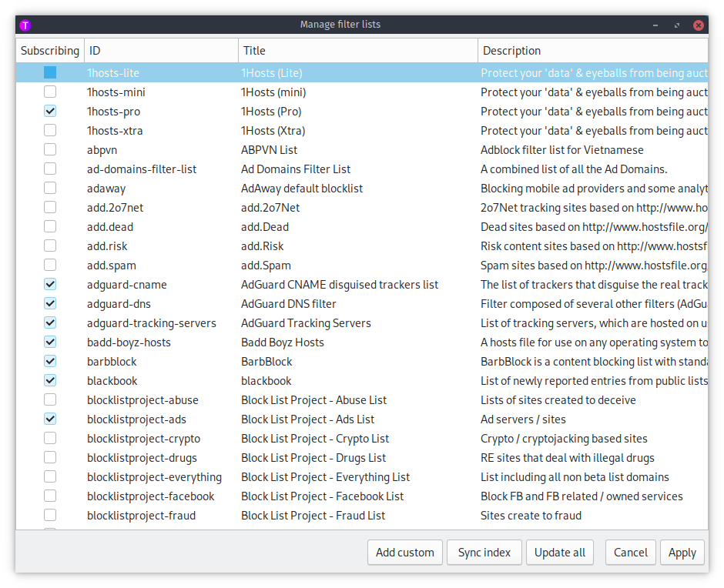
Task: Click the Sync index button
Action: tap(484, 553)
